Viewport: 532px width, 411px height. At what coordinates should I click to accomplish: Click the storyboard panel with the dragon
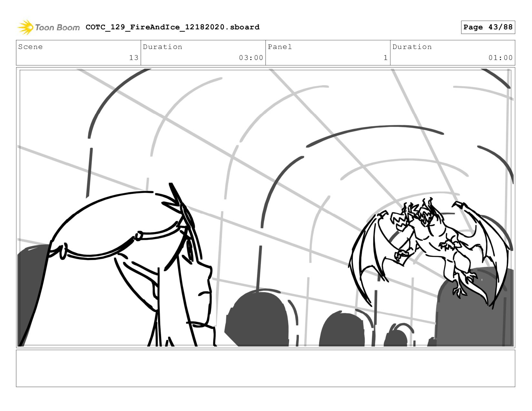pyautogui.click(x=265, y=208)
